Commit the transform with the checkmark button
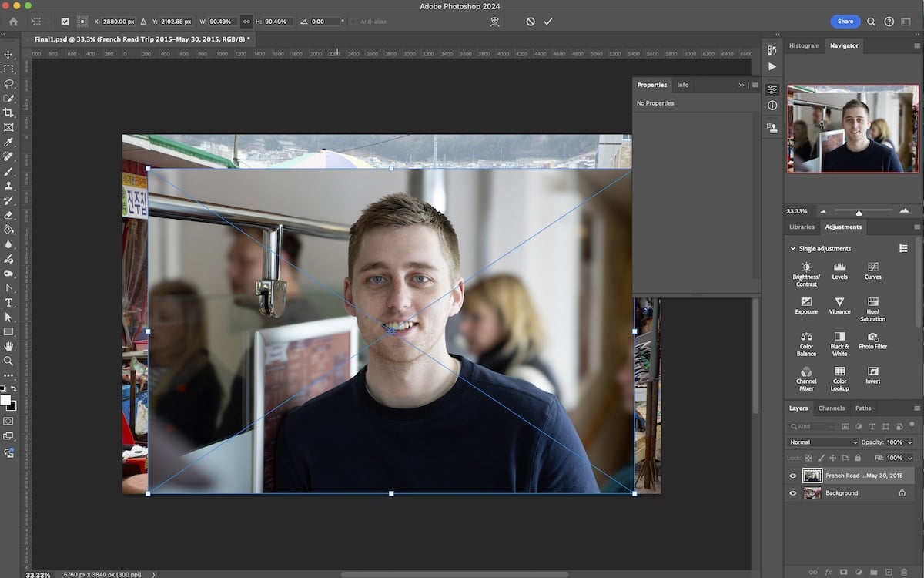Image resolution: width=924 pixels, height=578 pixels. click(x=548, y=22)
